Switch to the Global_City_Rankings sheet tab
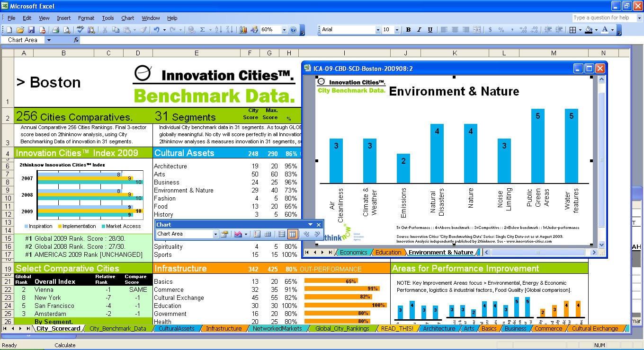 [342, 329]
